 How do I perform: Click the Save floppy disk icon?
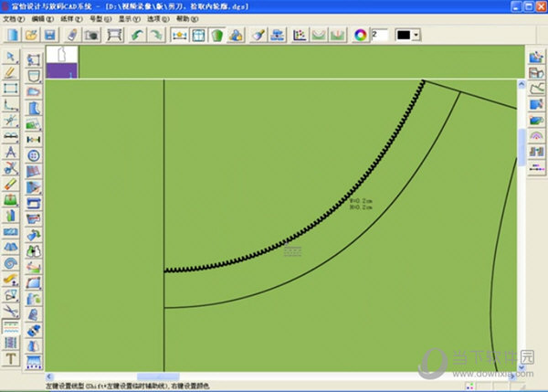pos(51,35)
